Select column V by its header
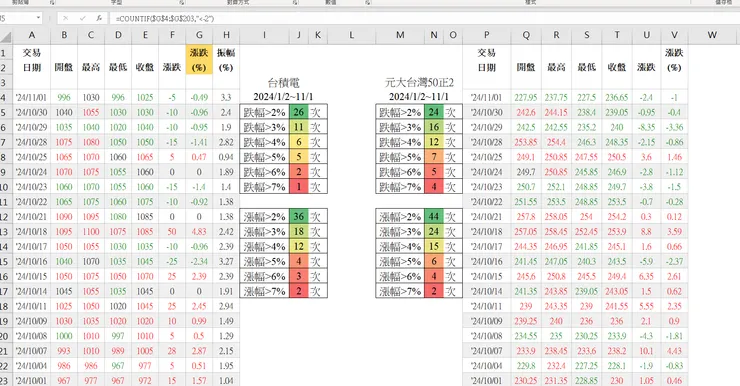Viewport: 740px width, 386px height. (x=674, y=35)
